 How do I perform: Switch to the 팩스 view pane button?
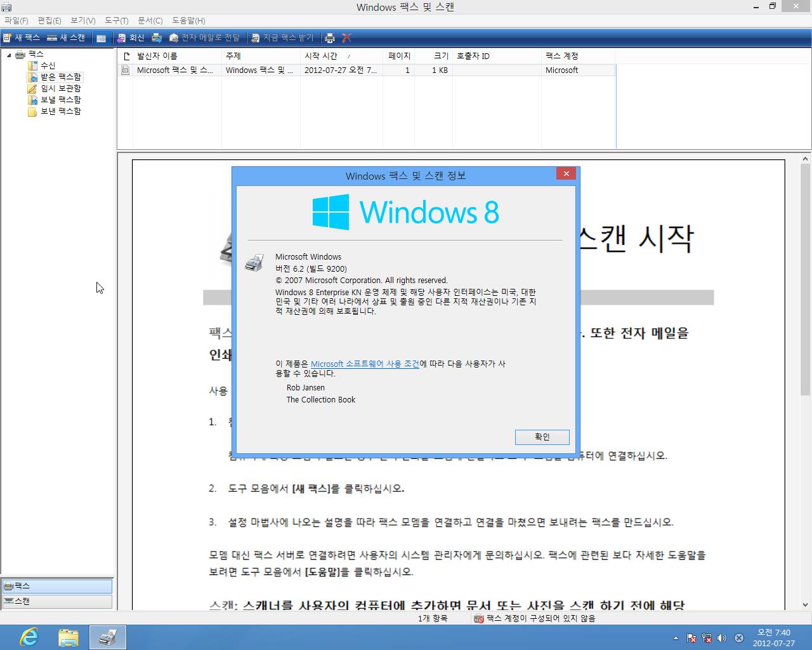point(57,586)
